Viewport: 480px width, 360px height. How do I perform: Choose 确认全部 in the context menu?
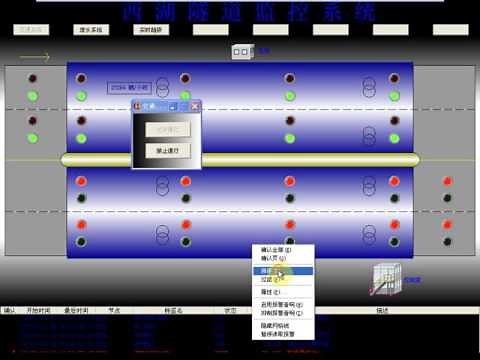tap(283, 250)
